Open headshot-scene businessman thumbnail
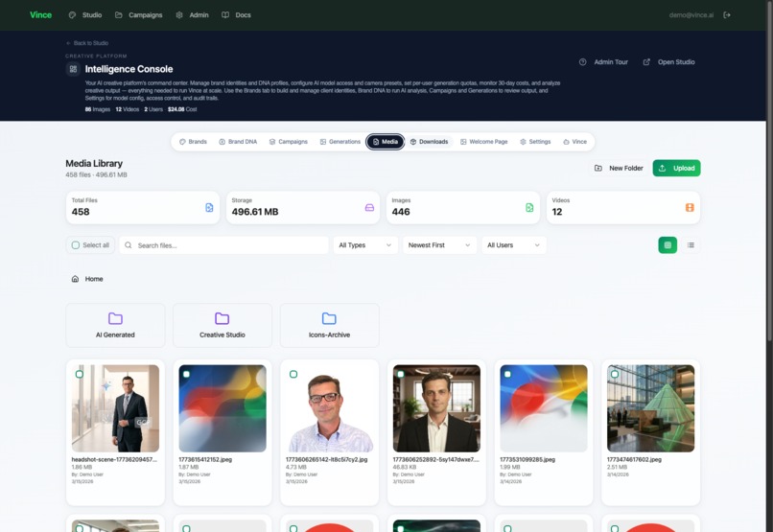The height and width of the screenshot is (532, 773). coord(115,408)
